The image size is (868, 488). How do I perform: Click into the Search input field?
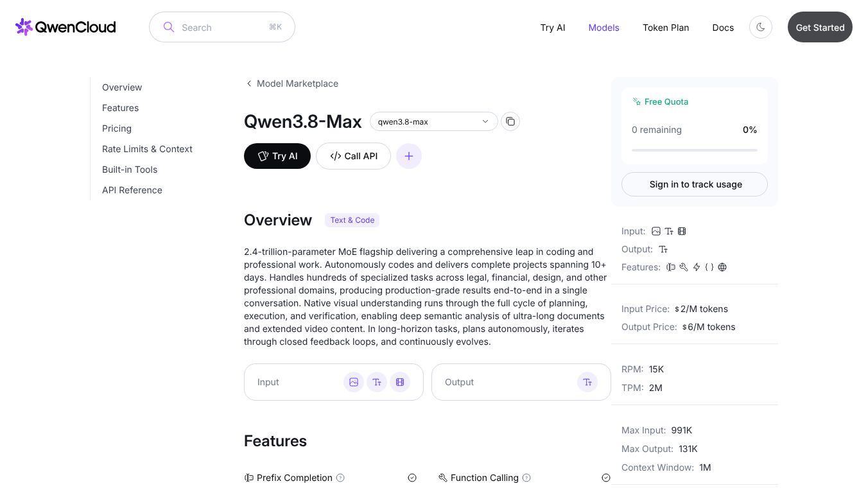tap(222, 27)
